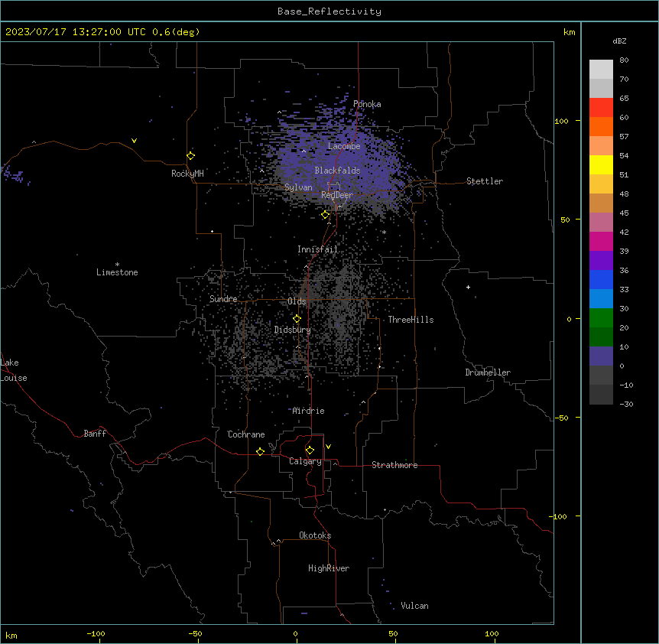Click the Okotoks town label
The height and width of the screenshot is (644, 659).
pyautogui.click(x=315, y=535)
